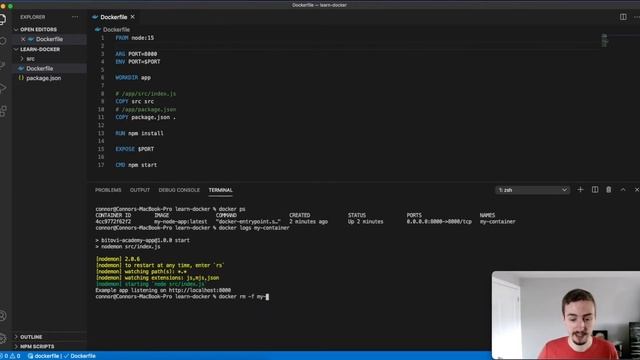
Task: Click the editor minimap
Action: pyautogui.click(x=604, y=40)
